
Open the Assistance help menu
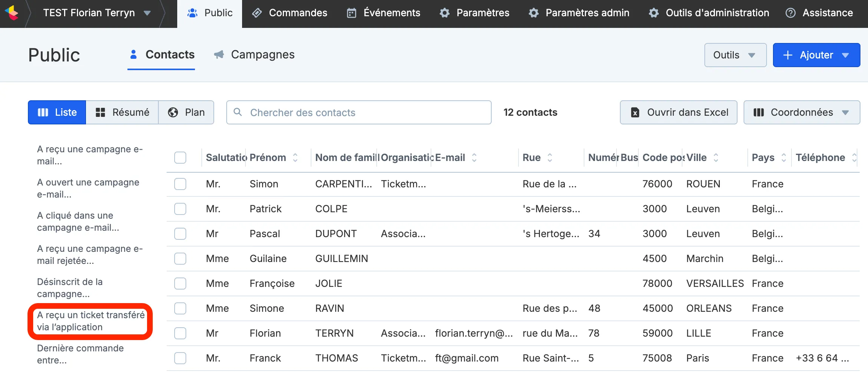click(x=819, y=13)
